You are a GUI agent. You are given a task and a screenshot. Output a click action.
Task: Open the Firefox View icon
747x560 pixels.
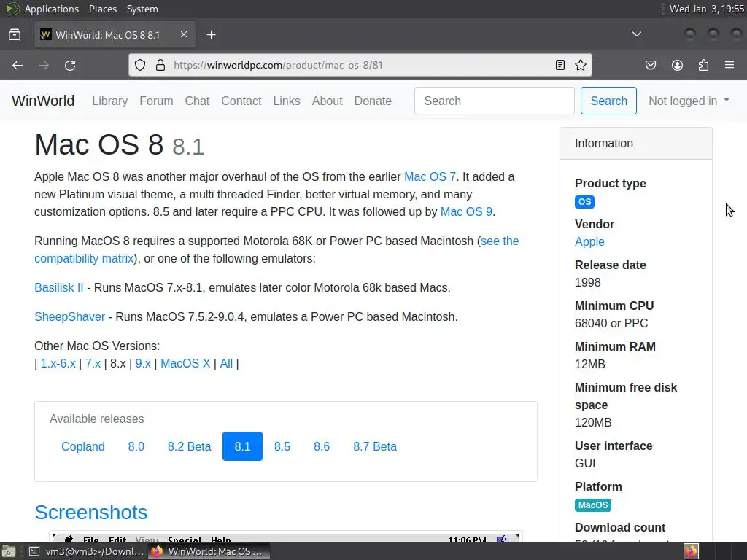click(x=15, y=35)
